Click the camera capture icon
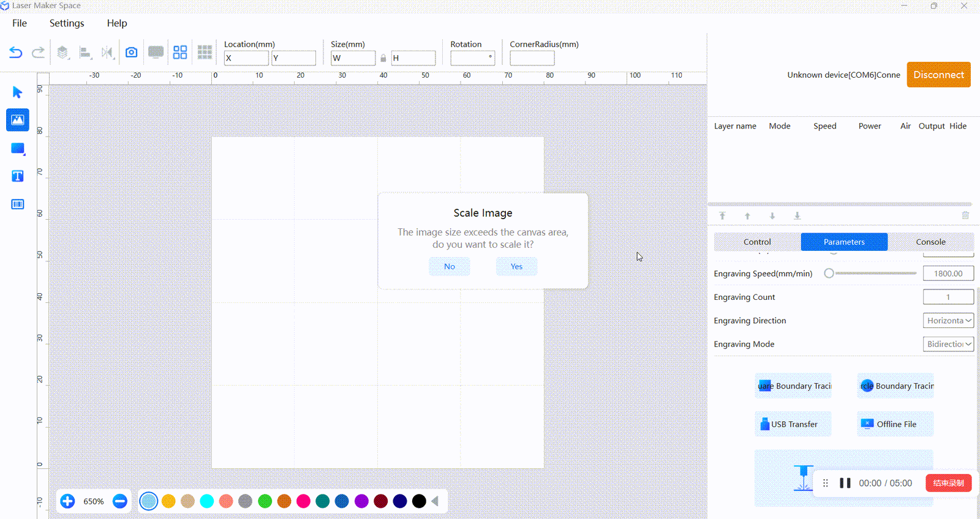Viewport: 980px width, 519px height. point(131,53)
